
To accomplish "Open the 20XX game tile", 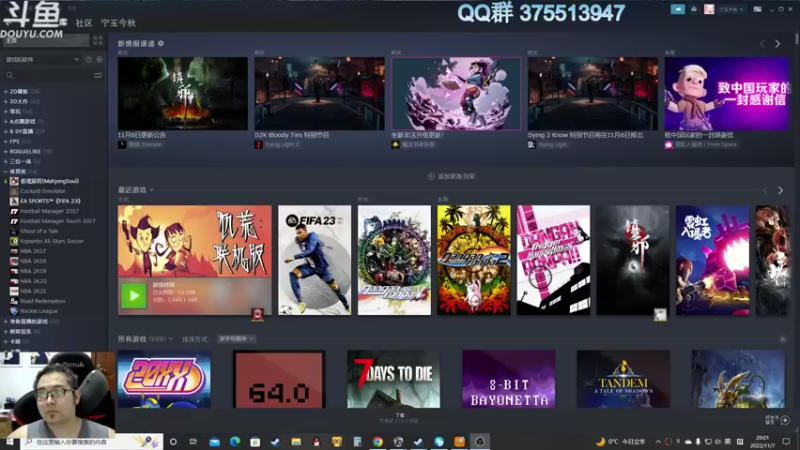I will tap(164, 379).
